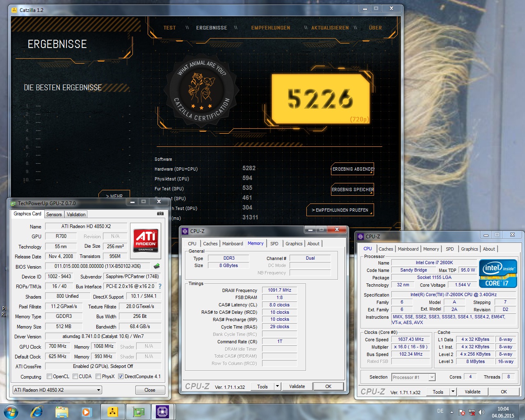Switch to CPU-Z via its taskbar icon
The height and width of the screenshot is (420, 525).
tap(163, 411)
